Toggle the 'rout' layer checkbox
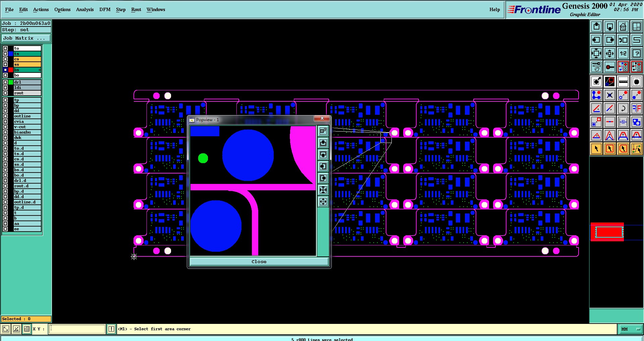This screenshot has height=341, width=644. 5,93
